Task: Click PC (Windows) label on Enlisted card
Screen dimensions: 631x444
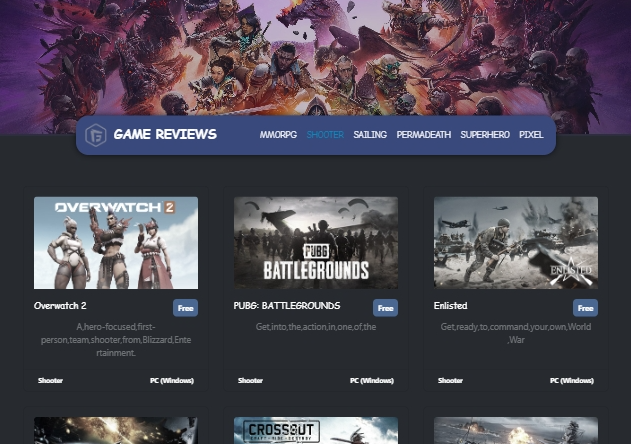Action: pos(572,380)
